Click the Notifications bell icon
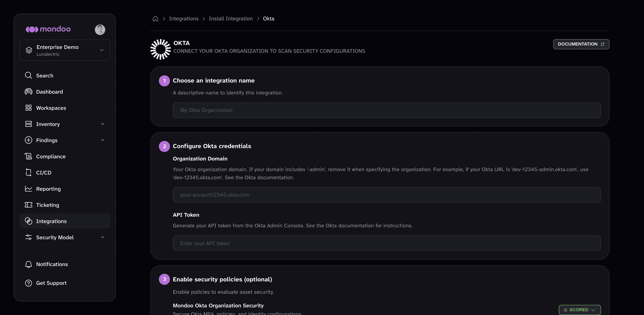Screen dimensions: 644x315 point(29,264)
